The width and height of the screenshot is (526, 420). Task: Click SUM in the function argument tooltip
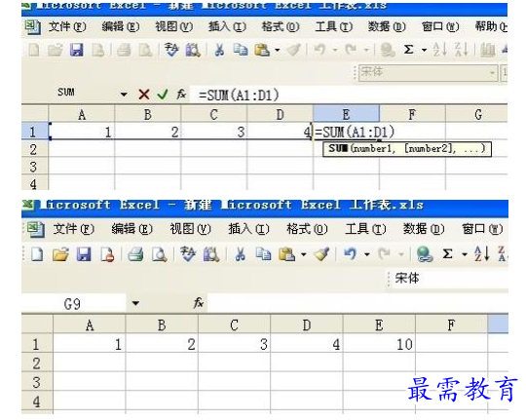tap(337, 148)
